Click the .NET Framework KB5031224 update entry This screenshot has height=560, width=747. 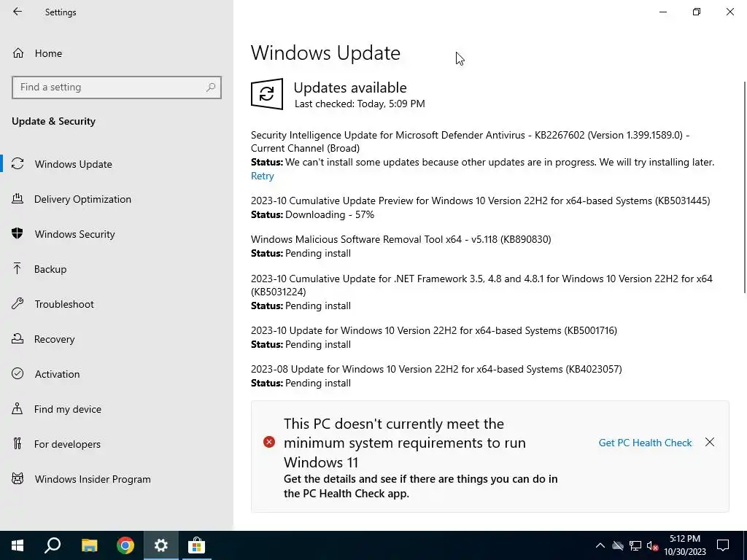tap(481, 285)
